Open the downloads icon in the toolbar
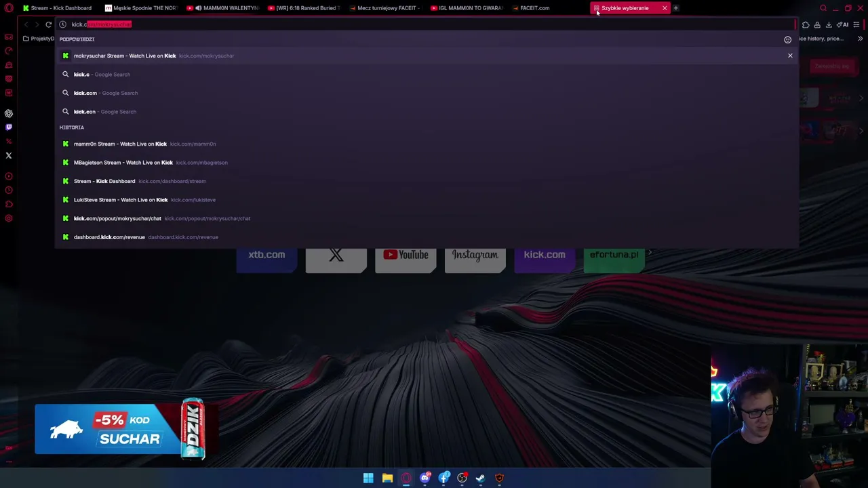This screenshot has width=868, height=488. [x=829, y=24]
